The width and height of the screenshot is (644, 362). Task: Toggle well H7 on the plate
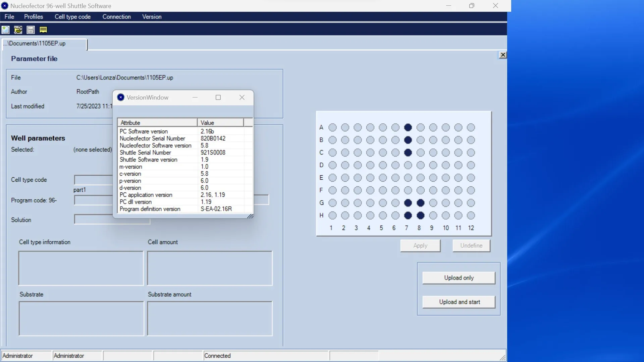[408, 216]
